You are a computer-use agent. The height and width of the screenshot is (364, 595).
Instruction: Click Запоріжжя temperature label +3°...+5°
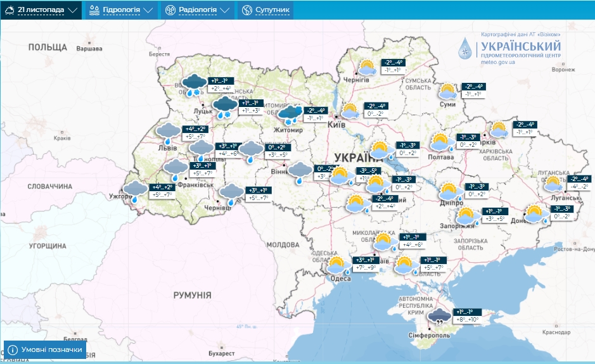496,218
